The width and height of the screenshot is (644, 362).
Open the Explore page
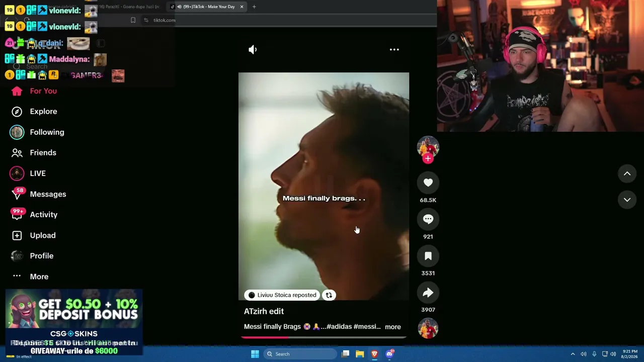[34, 112]
